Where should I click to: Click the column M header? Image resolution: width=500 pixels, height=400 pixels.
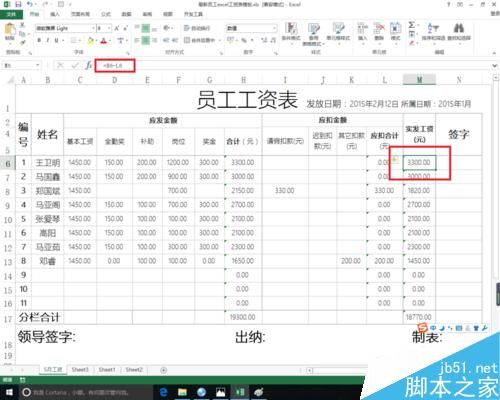(x=419, y=80)
